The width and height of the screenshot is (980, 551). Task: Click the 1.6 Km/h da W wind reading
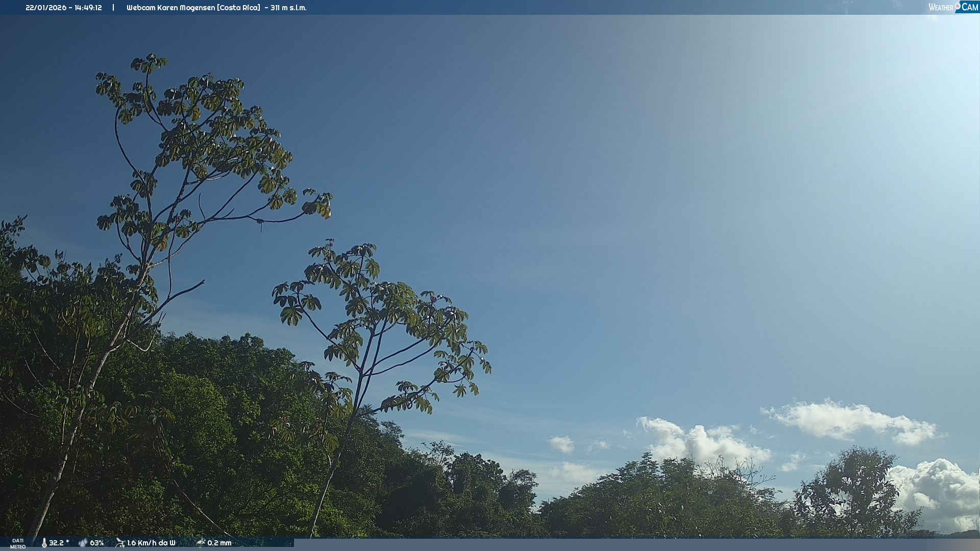(x=151, y=543)
